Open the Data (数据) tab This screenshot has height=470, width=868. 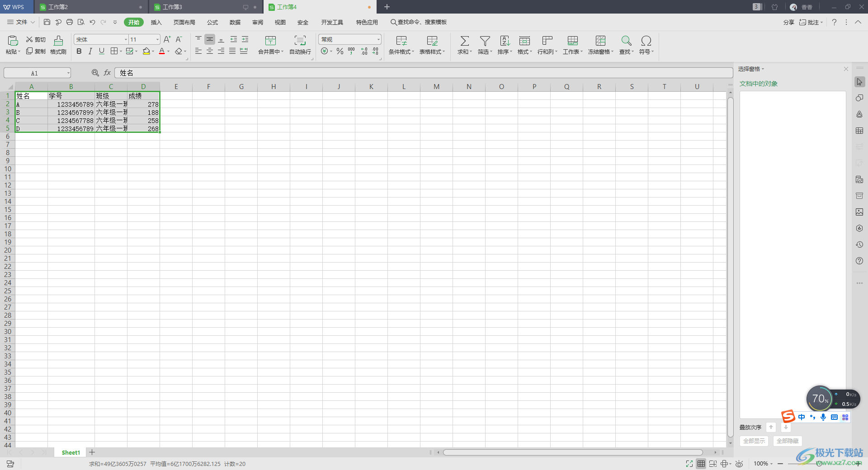pyautogui.click(x=235, y=22)
